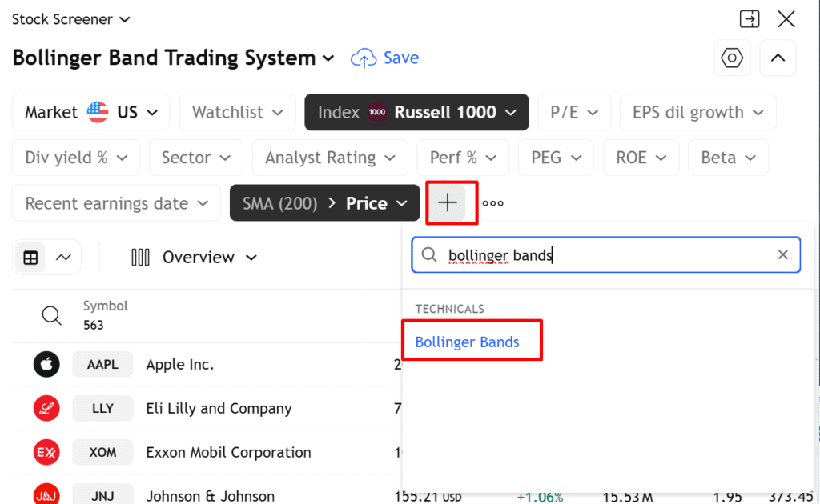Collapse filters with the up chevron button
The width and height of the screenshot is (820, 504).
[778, 58]
